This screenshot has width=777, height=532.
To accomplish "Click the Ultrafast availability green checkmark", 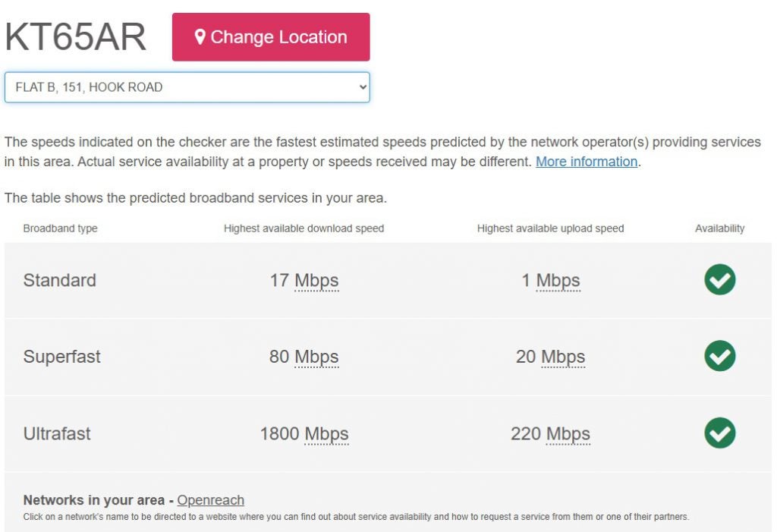I will point(719,433).
